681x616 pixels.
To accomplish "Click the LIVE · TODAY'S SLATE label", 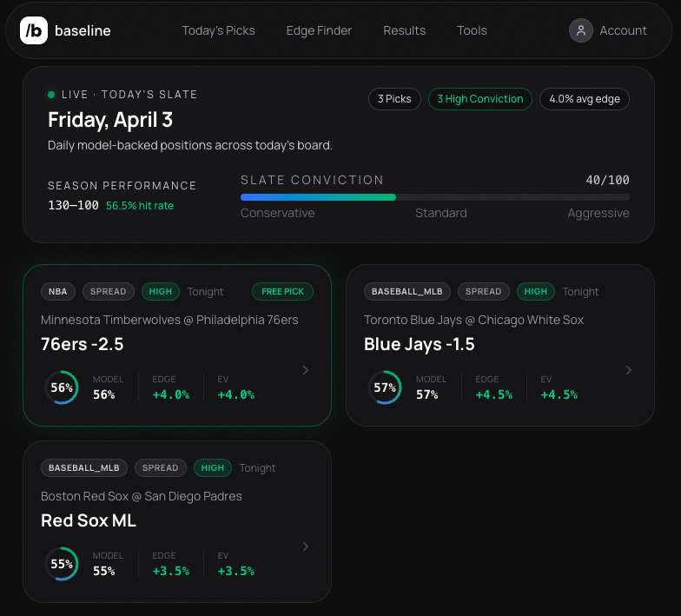I will point(129,95).
